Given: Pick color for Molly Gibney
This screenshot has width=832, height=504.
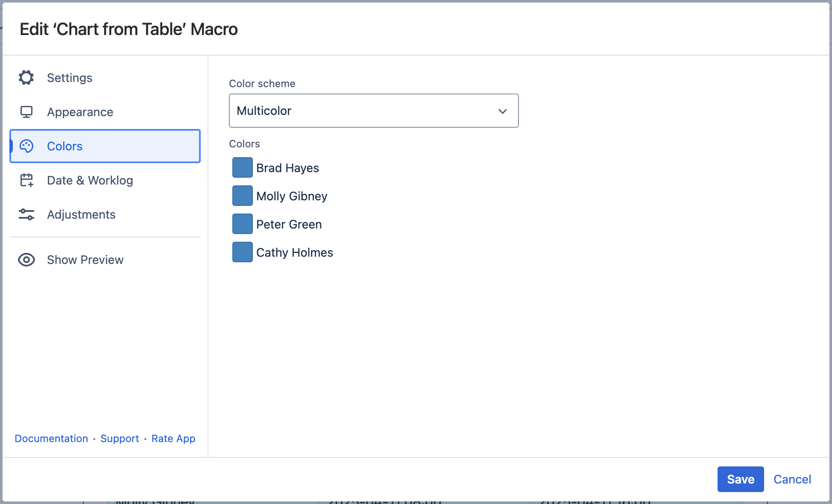Looking at the screenshot, I should [242, 196].
